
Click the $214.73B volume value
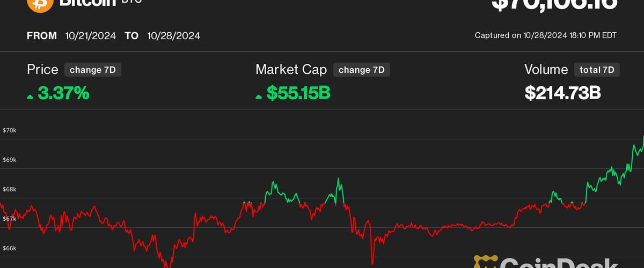[x=562, y=94]
